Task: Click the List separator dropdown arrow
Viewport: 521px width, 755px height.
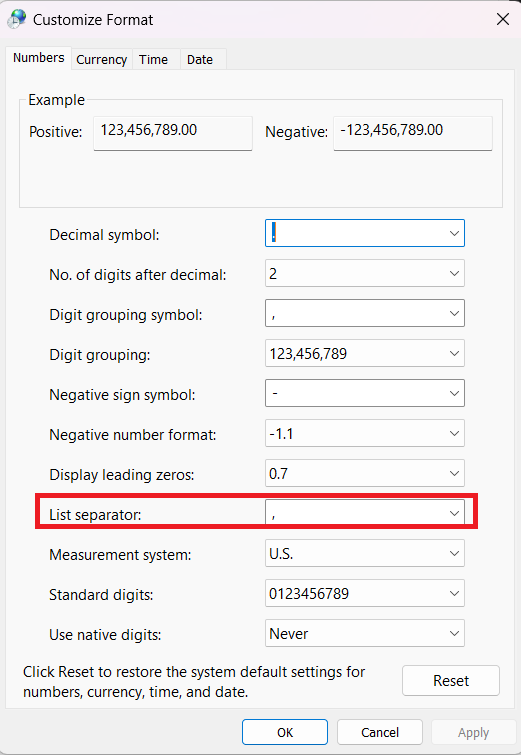Action: pos(454,513)
